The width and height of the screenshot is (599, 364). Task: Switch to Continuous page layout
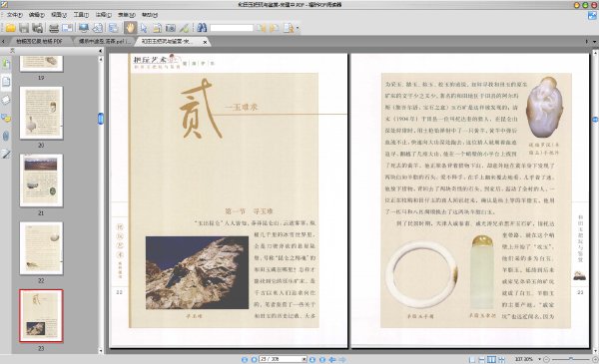482,359
